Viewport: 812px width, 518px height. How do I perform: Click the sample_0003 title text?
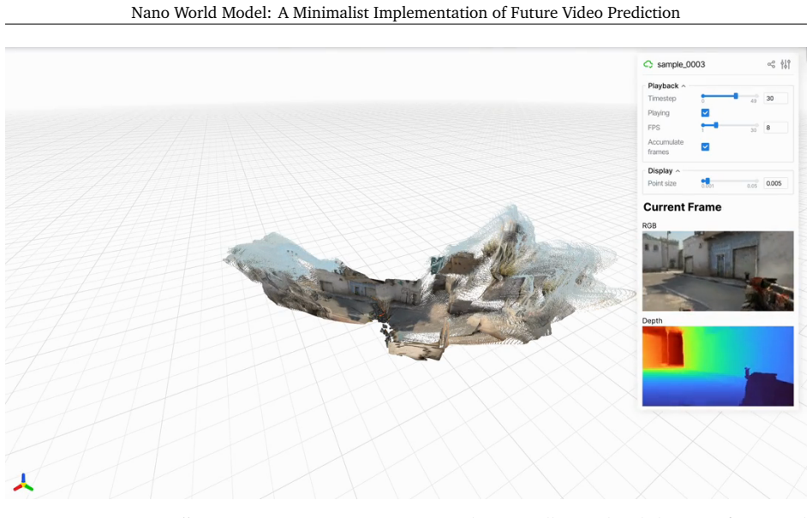tap(681, 64)
